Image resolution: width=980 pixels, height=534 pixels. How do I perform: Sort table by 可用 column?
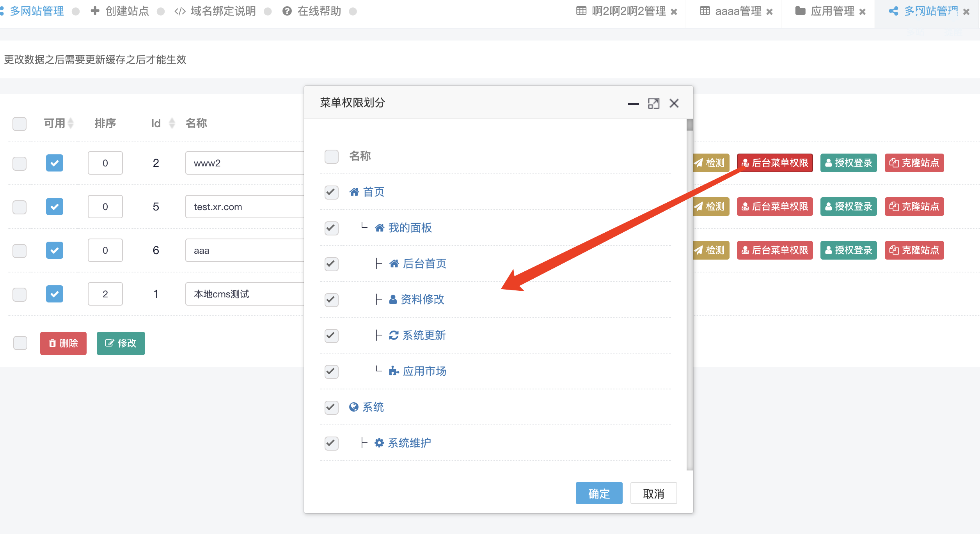tap(71, 123)
